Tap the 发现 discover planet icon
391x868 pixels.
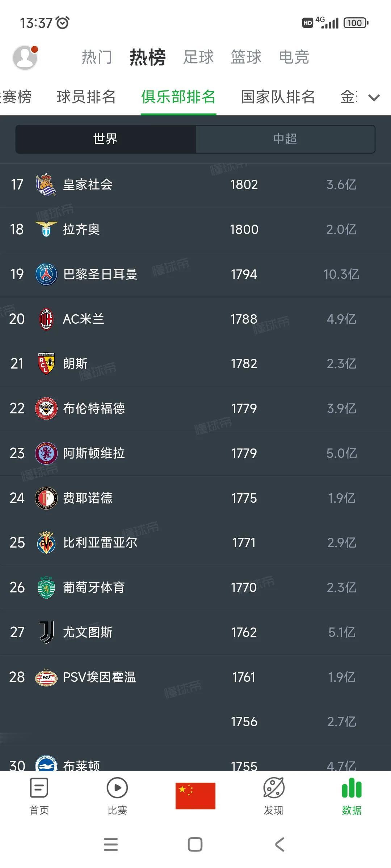tap(274, 788)
